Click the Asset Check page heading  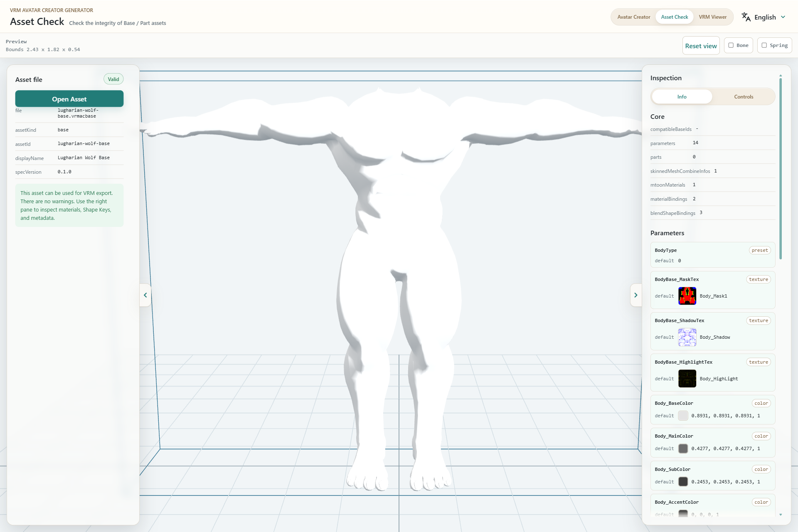[x=37, y=22]
